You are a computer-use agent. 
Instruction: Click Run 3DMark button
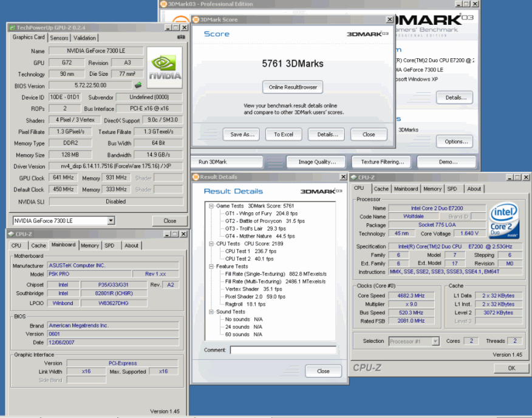point(227,162)
